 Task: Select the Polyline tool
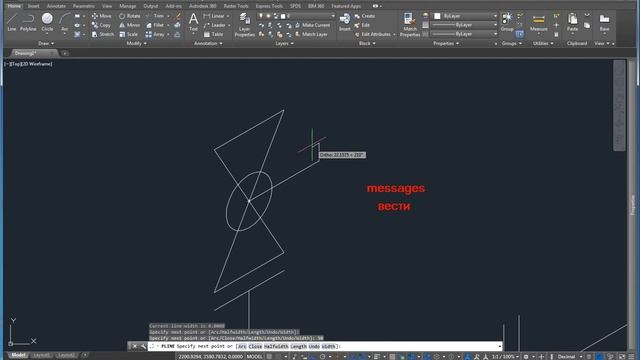[x=28, y=22]
